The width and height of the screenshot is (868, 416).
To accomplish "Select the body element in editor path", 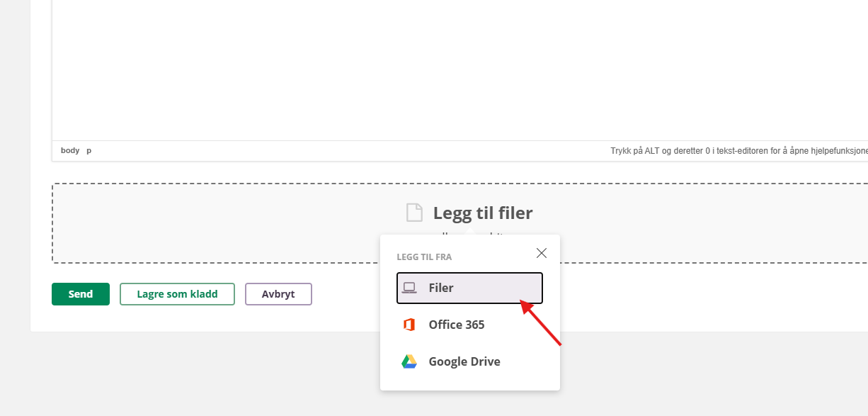I will 70,150.
